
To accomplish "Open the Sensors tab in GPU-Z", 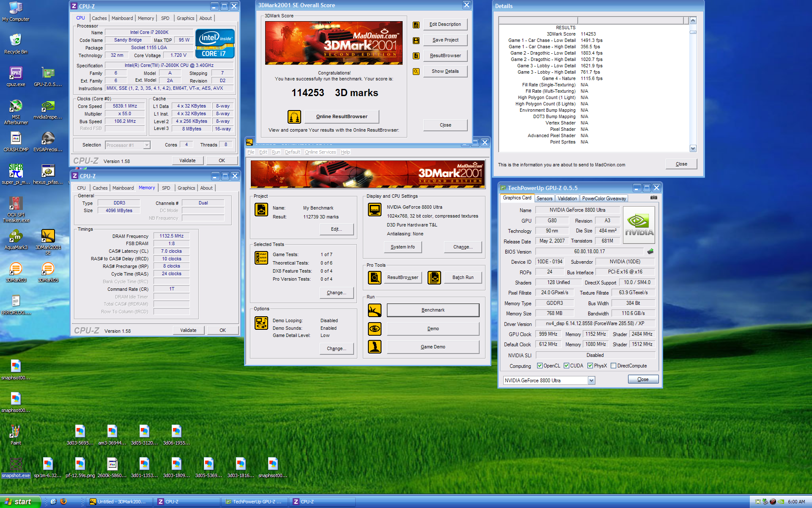I will pos(544,199).
